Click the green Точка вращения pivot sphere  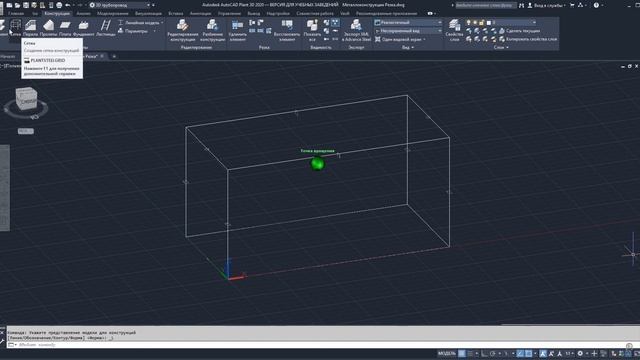pyautogui.click(x=318, y=164)
